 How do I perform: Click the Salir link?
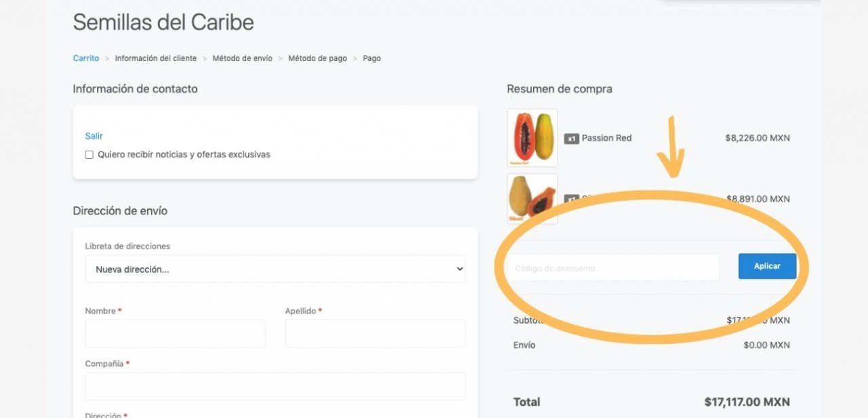coord(94,136)
